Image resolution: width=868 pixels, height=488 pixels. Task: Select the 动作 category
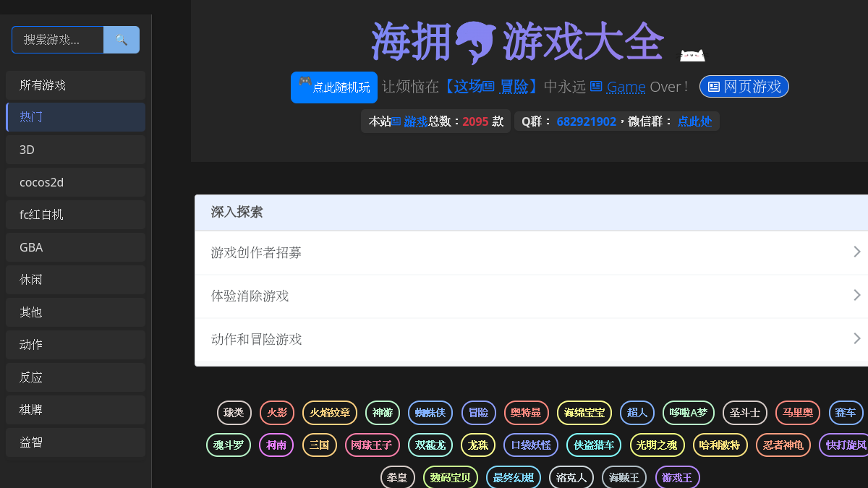tap(76, 345)
